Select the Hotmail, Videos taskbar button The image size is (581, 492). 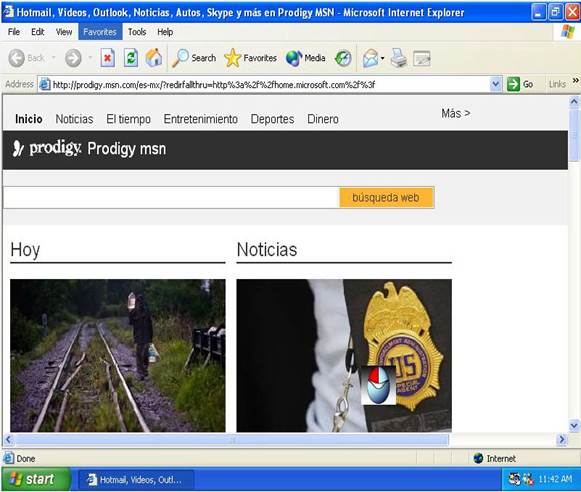point(136,480)
